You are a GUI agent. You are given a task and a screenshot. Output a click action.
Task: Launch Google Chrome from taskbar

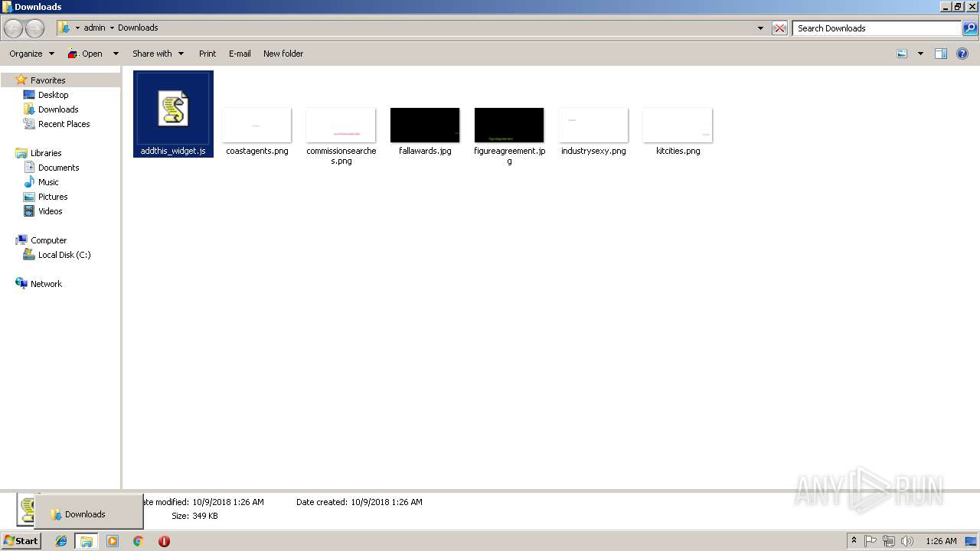click(139, 541)
